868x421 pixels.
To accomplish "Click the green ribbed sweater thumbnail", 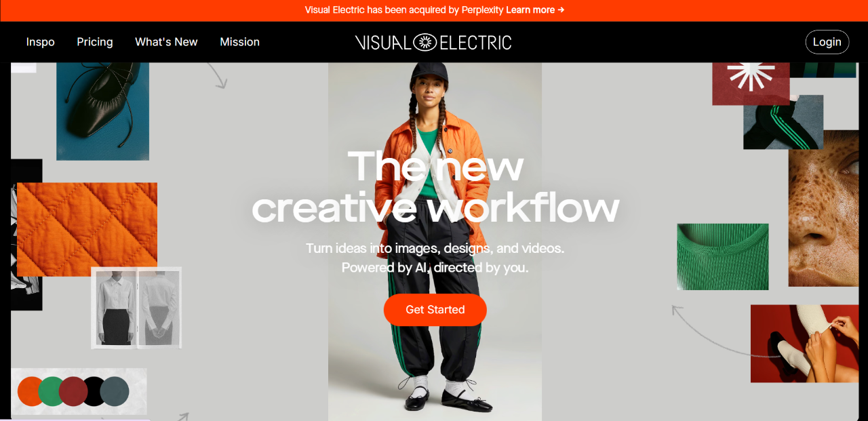I will point(723,257).
